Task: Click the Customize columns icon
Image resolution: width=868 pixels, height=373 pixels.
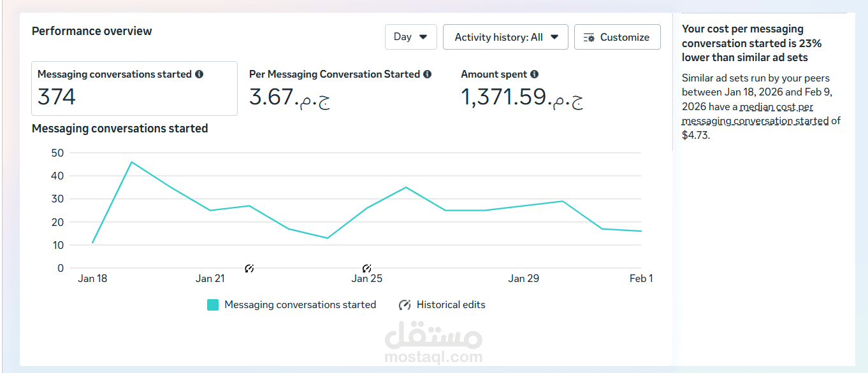Action: [x=590, y=38]
